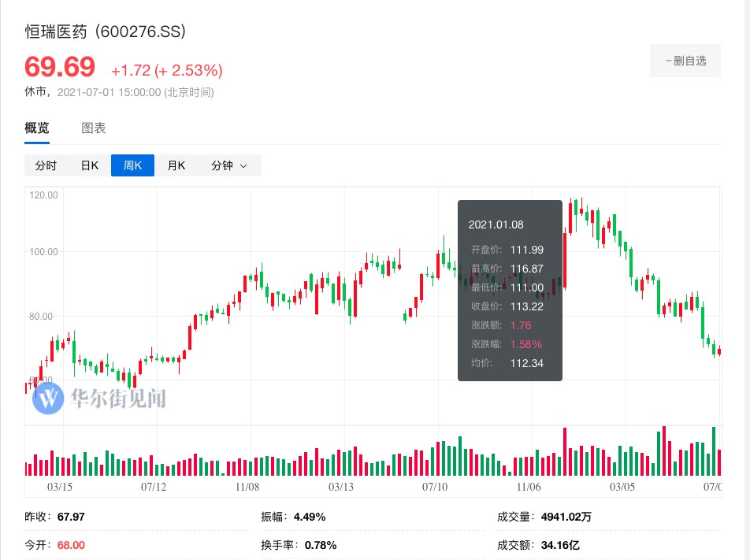Click the 07/12 date label on the time axis
Viewport: 750px width, 560px height.
point(154,488)
